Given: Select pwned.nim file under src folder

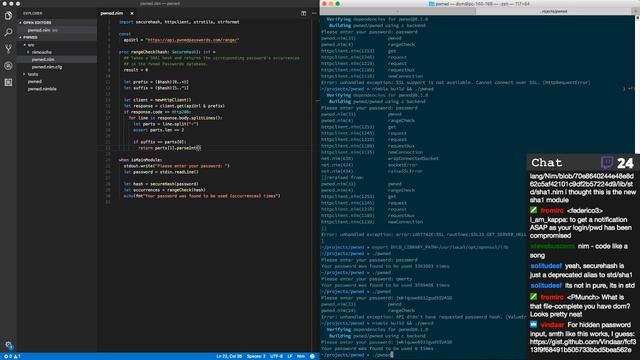Looking at the screenshot, I should point(43,60).
